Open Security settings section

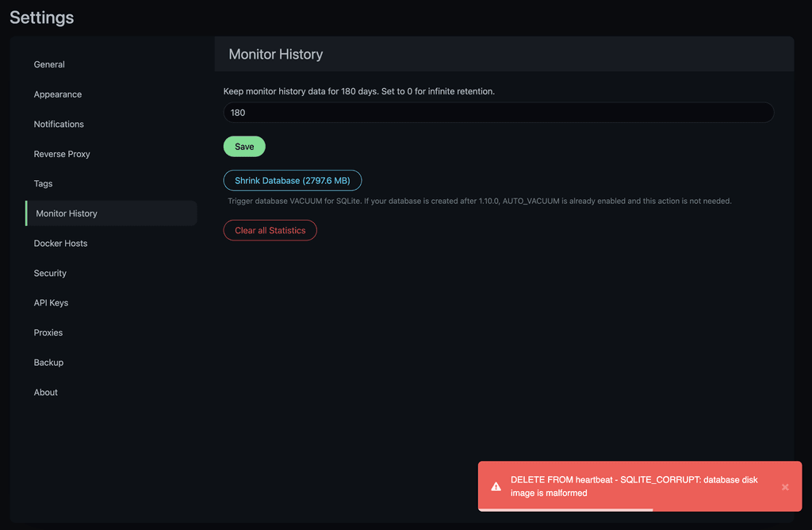[x=50, y=273]
